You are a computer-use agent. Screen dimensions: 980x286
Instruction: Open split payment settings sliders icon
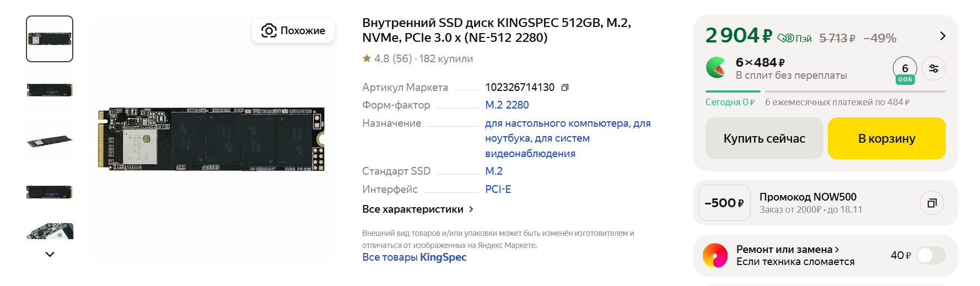(x=934, y=69)
